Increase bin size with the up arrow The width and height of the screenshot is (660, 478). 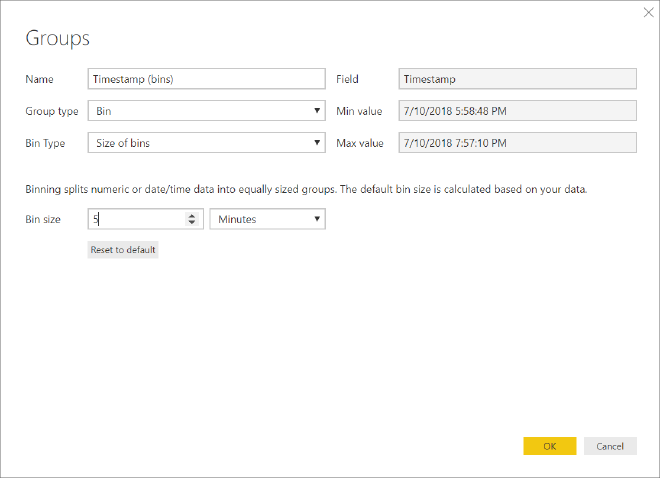click(x=191, y=216)
